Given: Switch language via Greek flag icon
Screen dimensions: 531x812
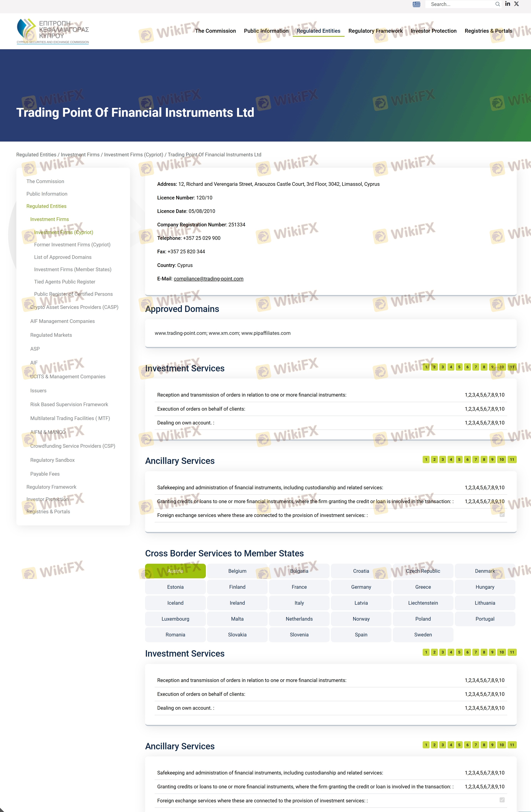Looking at the screenshot, I should (416, 4).
